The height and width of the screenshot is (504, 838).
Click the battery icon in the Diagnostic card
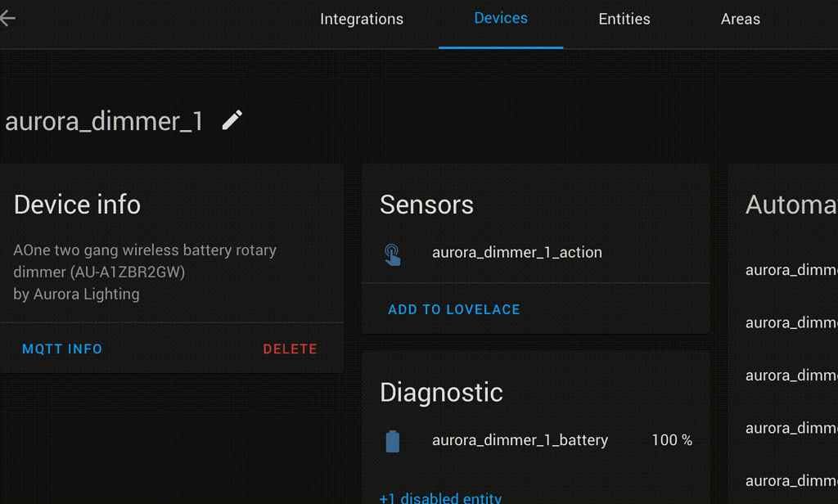click(x=392, y=440)
